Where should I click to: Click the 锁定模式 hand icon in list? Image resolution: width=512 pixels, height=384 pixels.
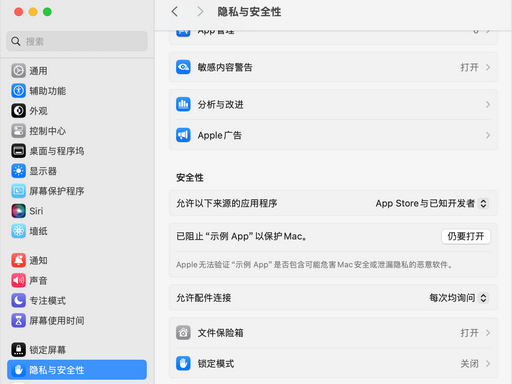(183, 363)
